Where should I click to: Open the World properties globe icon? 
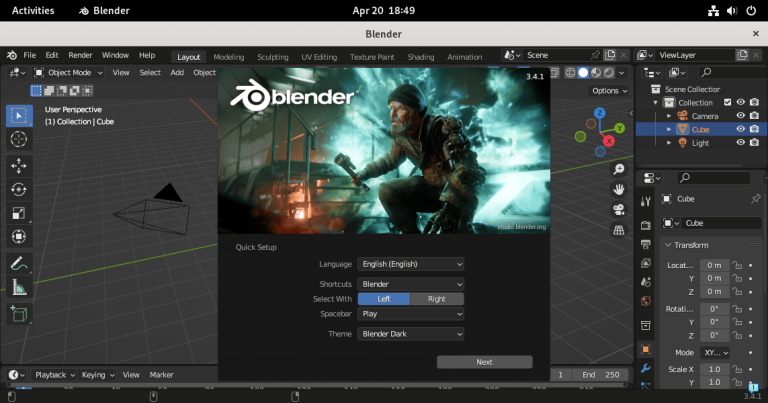[646, 301]
